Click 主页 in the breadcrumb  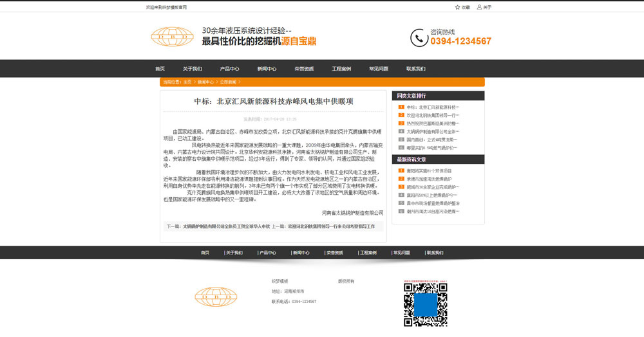pyautogui.click(x=187, y=82)
